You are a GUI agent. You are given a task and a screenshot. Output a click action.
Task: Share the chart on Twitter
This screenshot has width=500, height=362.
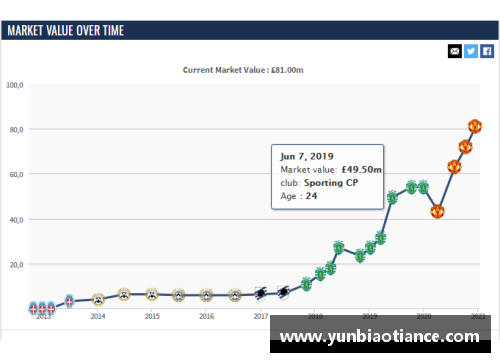[471, 51]
